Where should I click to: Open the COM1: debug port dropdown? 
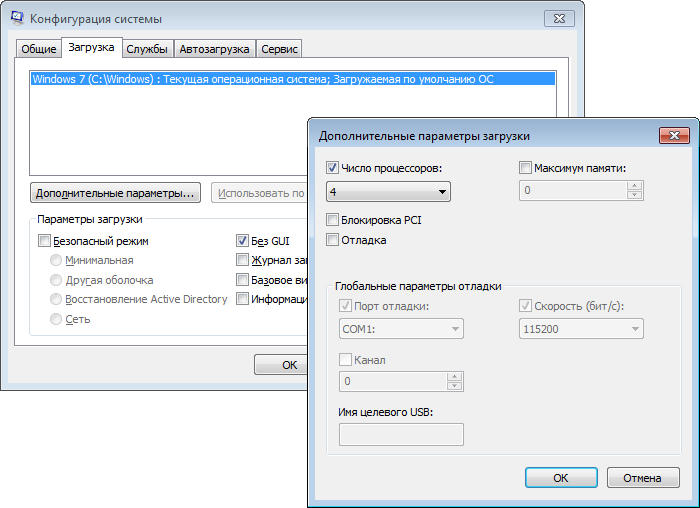tap(401, 329)
